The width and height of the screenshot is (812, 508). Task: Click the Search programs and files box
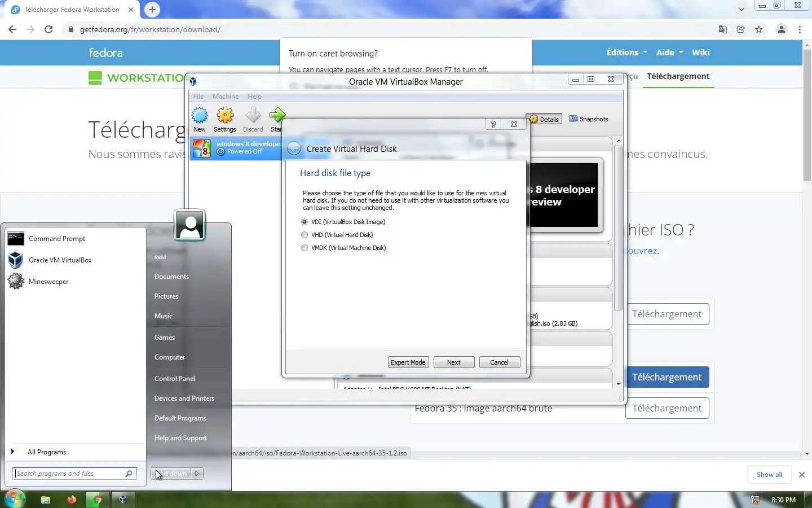point(69,474)
